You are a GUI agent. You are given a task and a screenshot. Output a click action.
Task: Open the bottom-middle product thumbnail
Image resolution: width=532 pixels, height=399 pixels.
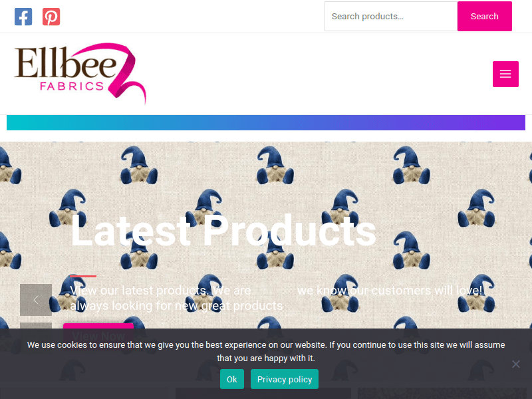click(x=263, y=394)
